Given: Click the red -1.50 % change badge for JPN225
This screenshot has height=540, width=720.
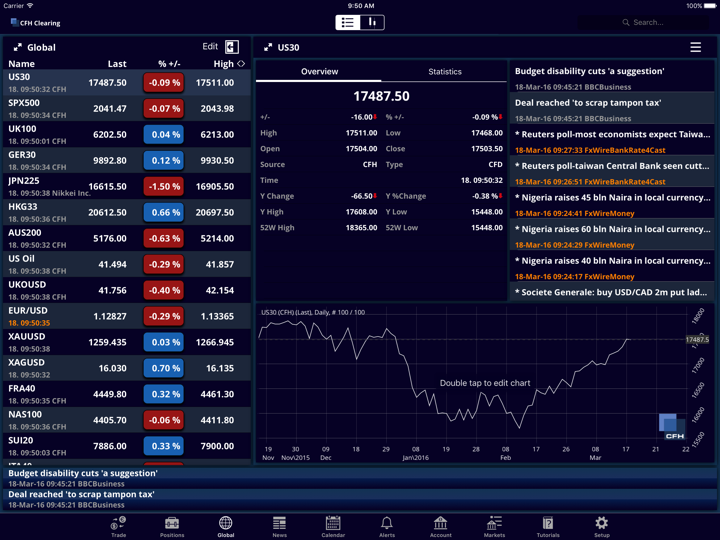Looking at the screenshot, I should coord(163,187).
